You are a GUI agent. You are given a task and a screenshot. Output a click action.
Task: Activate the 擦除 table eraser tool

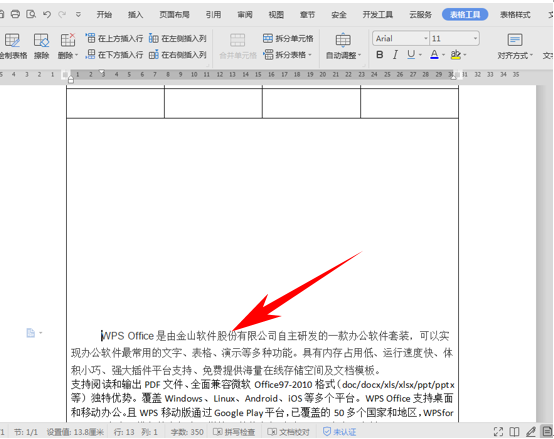coord(41,46)
